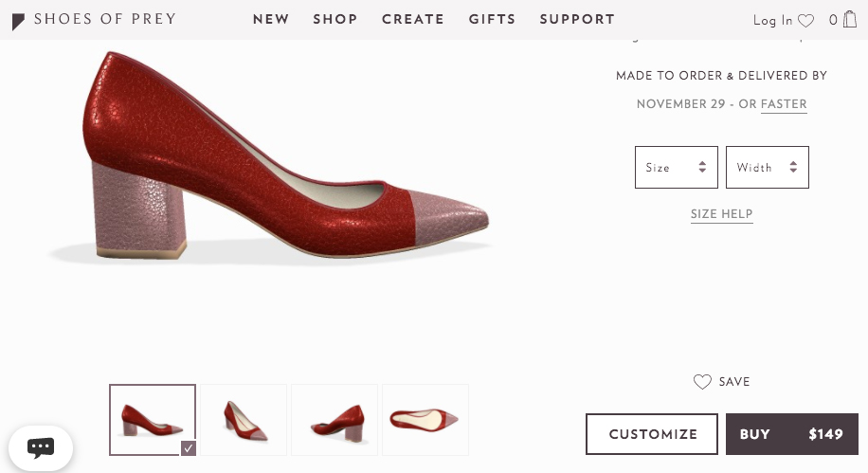This screenshot has width=868, height=473.
Task: Open the Support menu
Action: click(x=577, y=19)
